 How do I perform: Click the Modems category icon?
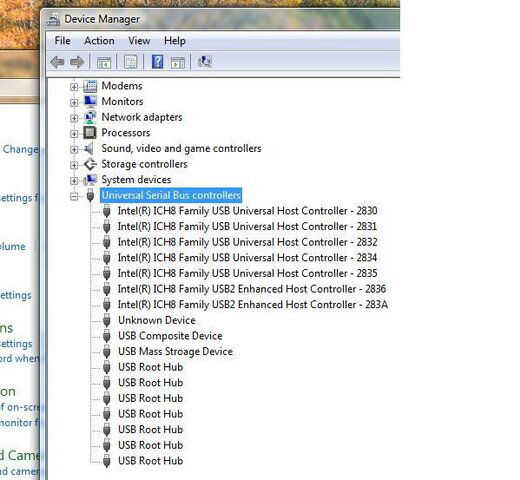(90, 86)
